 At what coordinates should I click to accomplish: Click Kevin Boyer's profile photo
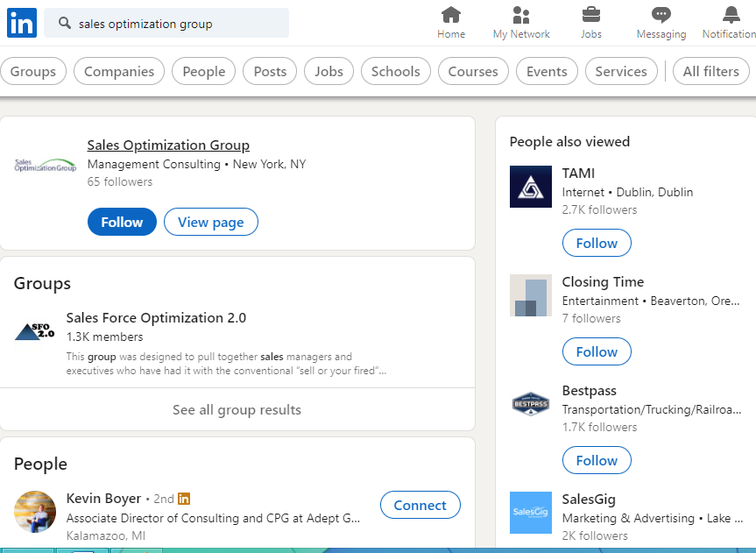click(35, 512)
